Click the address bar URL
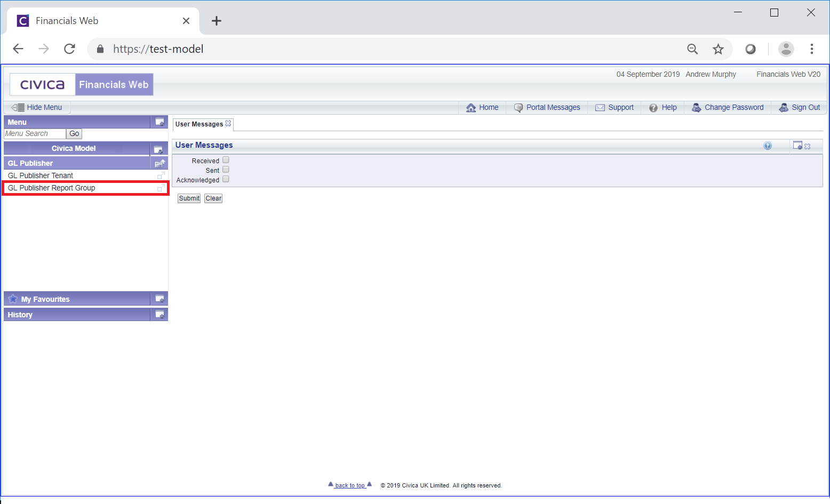This screenshot has height=504, width=830. point(158,49)
